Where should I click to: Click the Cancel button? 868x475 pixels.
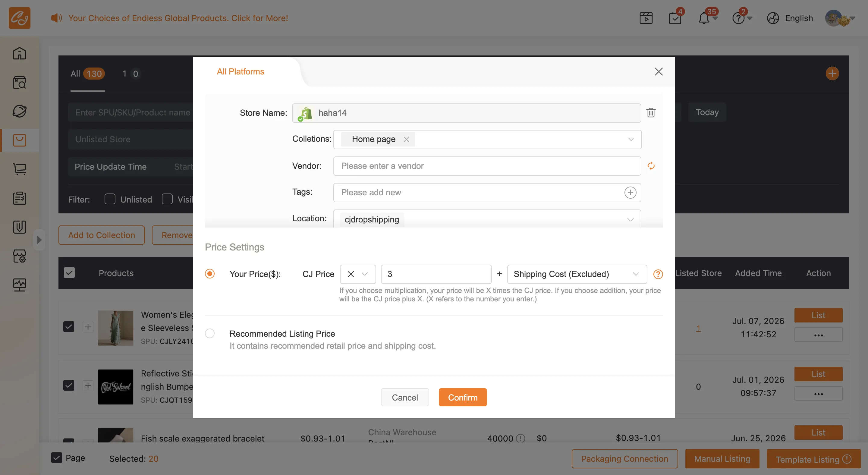(405, 398)
